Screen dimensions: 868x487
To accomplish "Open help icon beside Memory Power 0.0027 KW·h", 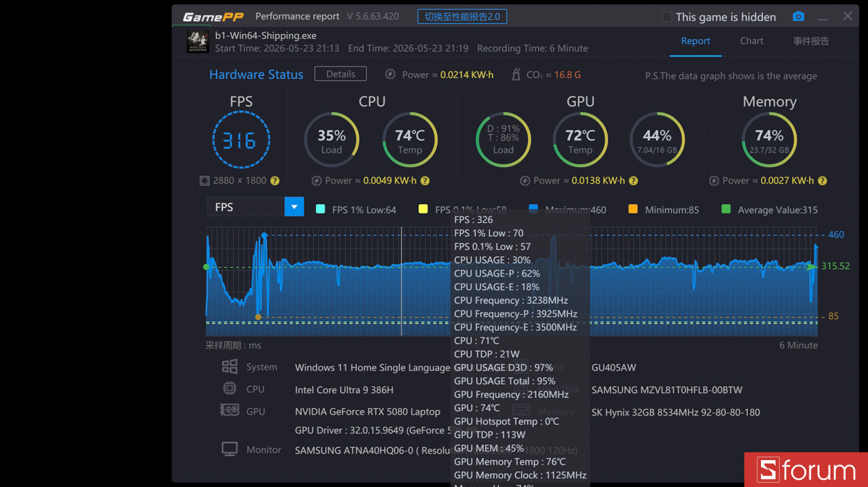I will 822,181.
